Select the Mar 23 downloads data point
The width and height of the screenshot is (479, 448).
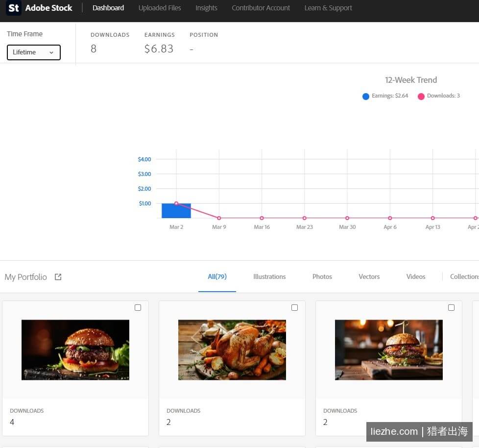click(x=305, y=218)
